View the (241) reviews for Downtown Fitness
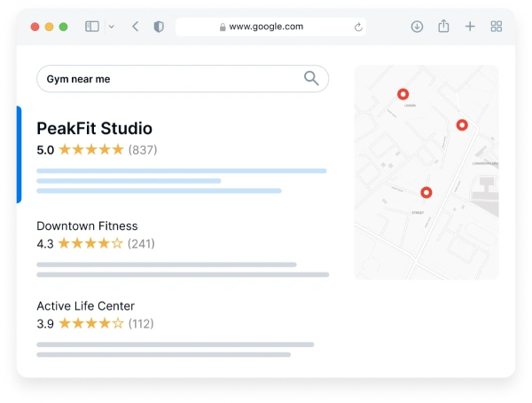Viewport: 532px width, 403px height. click(141, 243)
